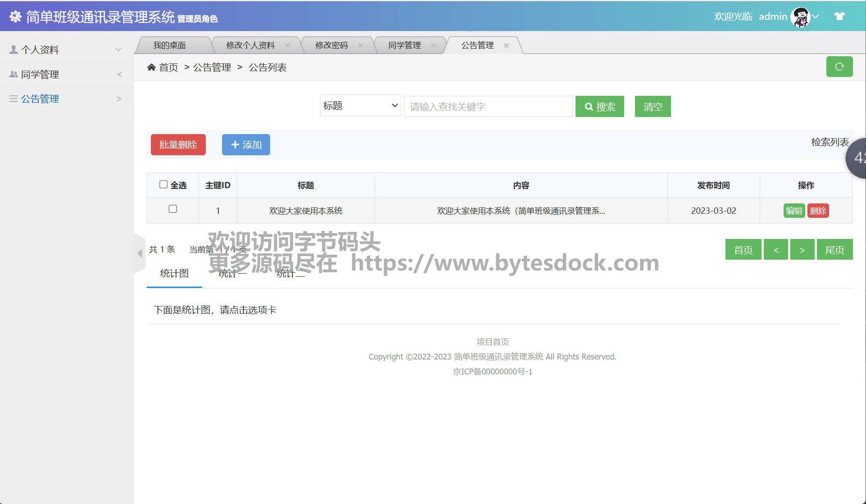
Task: Click the gear logo in header
Action: click(x=15, y=17)
